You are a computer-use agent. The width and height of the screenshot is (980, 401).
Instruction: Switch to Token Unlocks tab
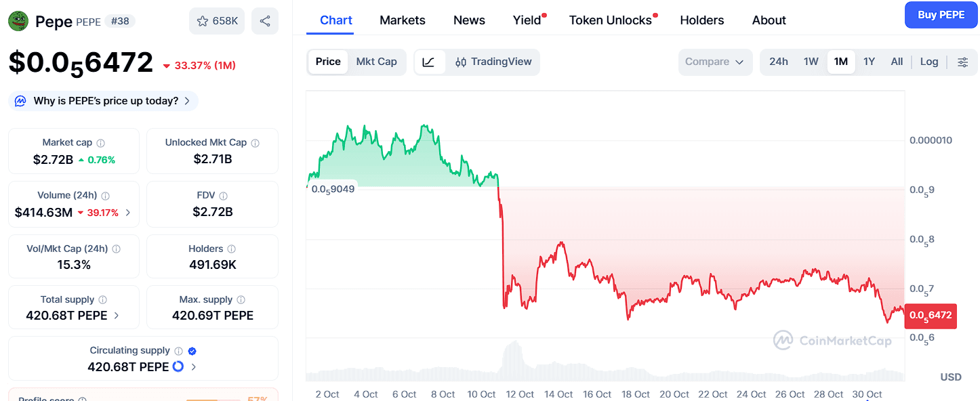pyautogui.click(x=610, y=20)
